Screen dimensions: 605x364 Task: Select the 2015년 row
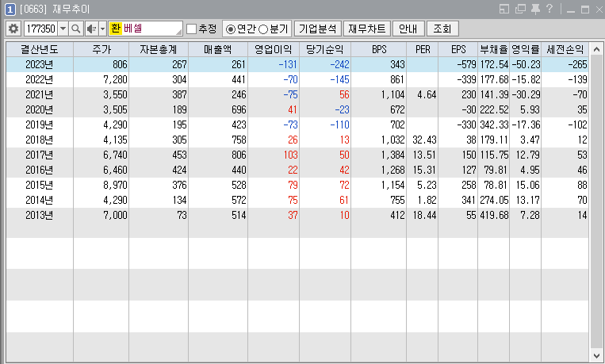[x=297, y=185]
